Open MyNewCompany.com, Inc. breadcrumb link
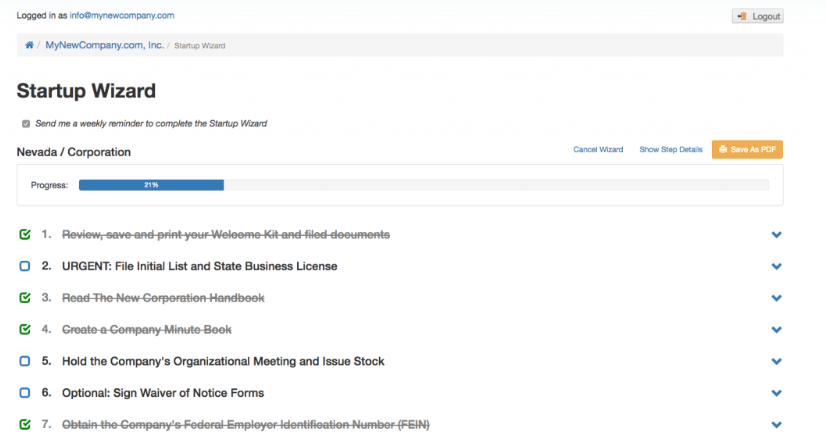Screen dimensions: 826x444 tap(104, 45)
